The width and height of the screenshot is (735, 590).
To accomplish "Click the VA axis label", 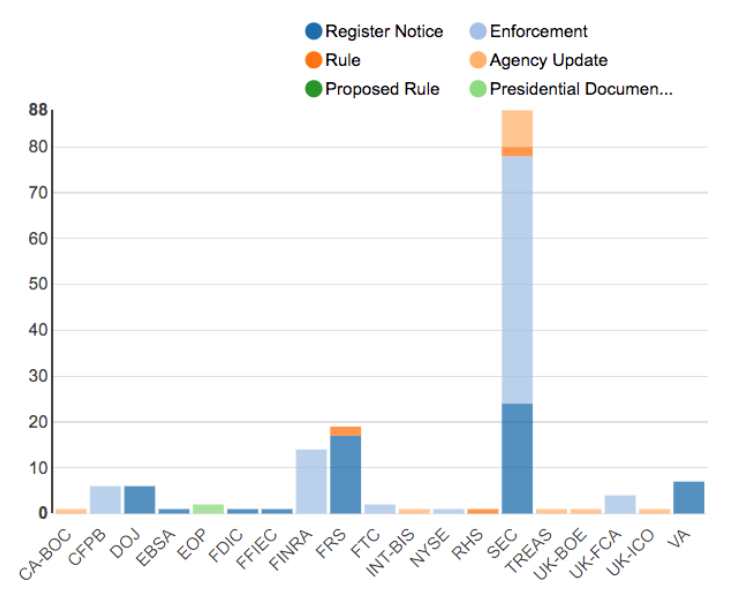I will point(679,538).
